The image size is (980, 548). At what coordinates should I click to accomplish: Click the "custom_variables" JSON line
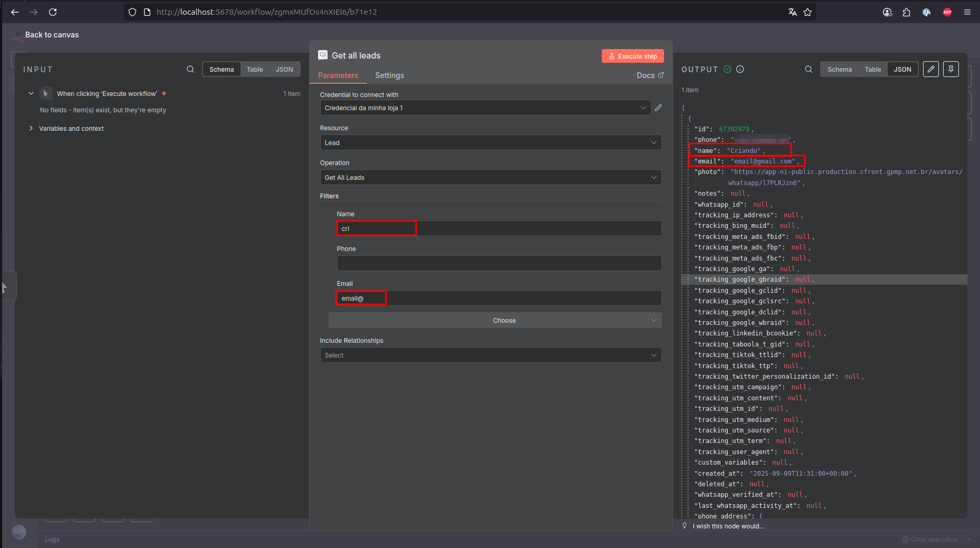coord(743,463)
